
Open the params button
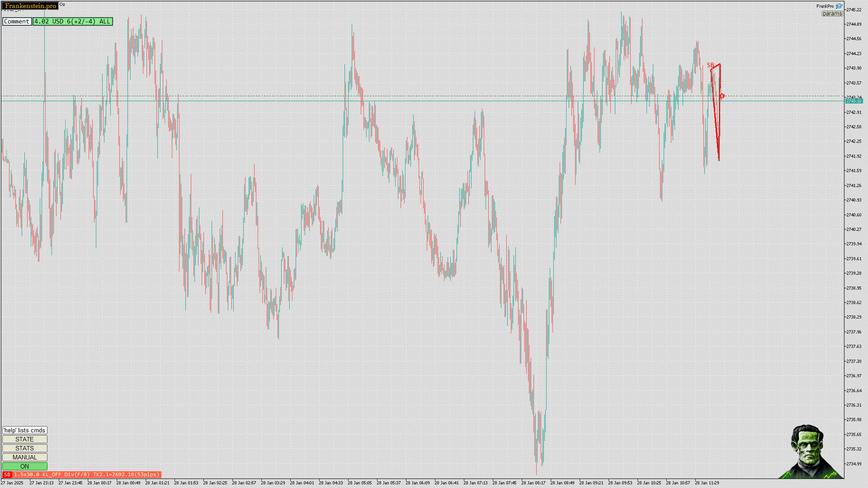(x=832, y=14)
